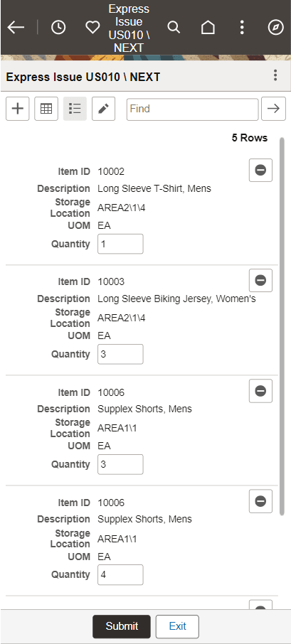
Task: Delete Supplex Shorts row with quantity 4
Action: click(x=260, y=502)
